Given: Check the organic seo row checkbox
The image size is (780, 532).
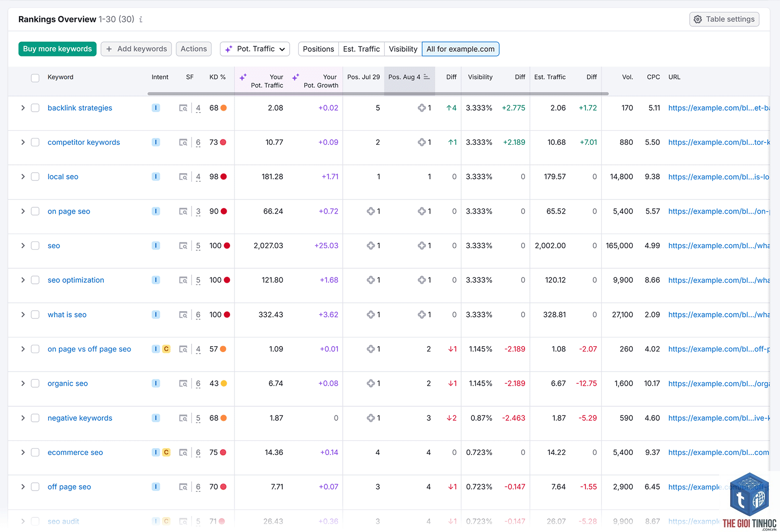Looking at the screenshot, I should pos(35,383).
